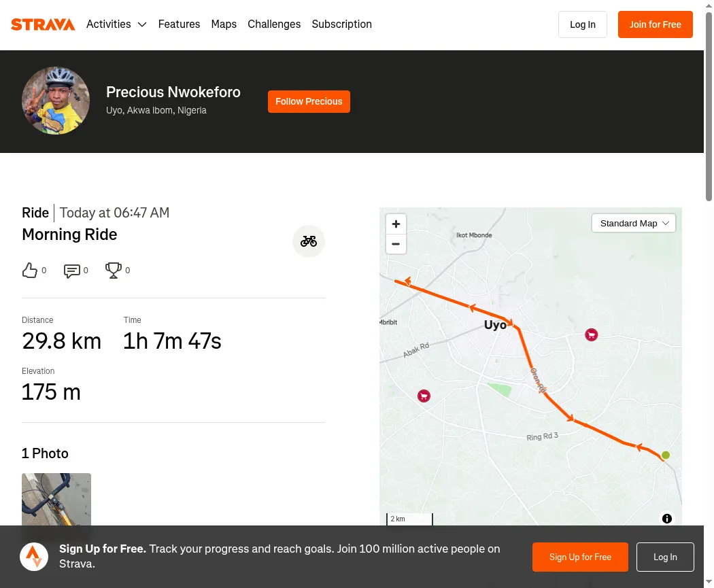The height and width of the screenshot is (588, 714).
Task: Click Sign Up for Free banner button
Action: point(580,557)
